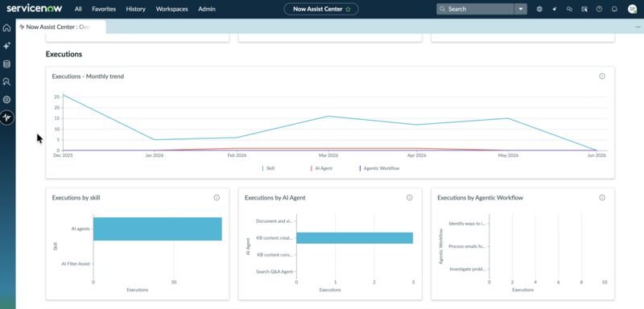The height and width of the screenshot is (309, 644).
Task: Click the 'Mar 2026' axis label
Action: (328, 155)
